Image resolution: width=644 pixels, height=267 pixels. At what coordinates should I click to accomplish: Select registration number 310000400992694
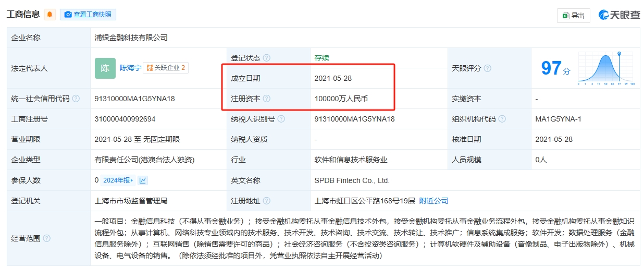125,119
